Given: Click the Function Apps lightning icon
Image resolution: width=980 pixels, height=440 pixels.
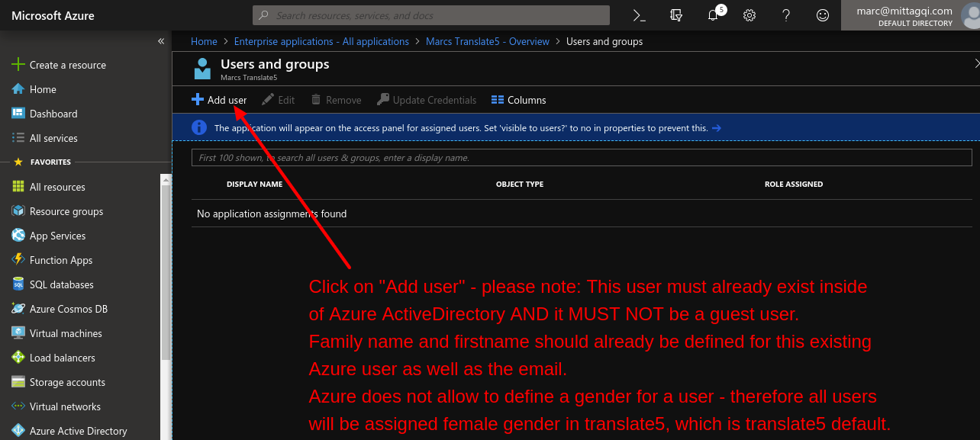Looking at the screenshot, I should coord(18,260).
